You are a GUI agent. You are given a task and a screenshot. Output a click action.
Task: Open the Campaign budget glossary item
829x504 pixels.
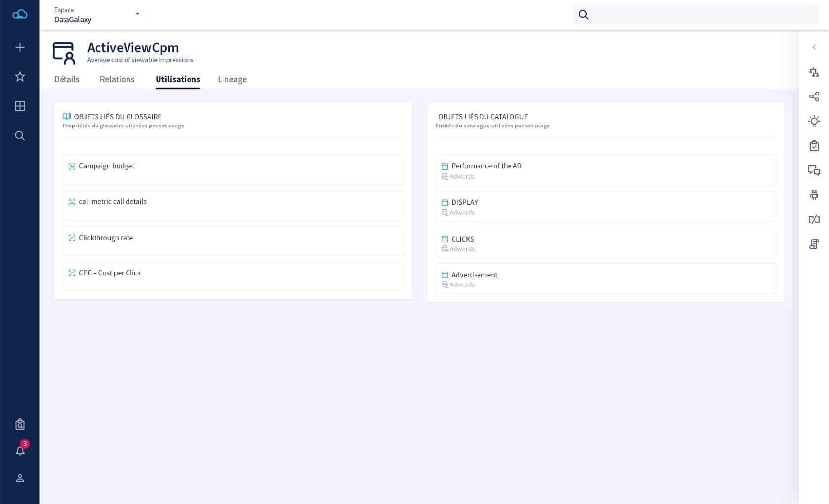click(106, 166)
